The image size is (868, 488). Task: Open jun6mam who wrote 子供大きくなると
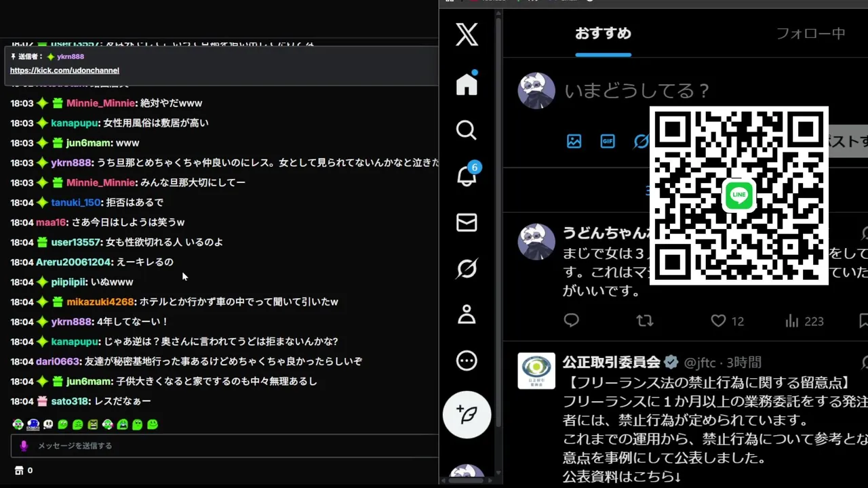coord(89,382)
